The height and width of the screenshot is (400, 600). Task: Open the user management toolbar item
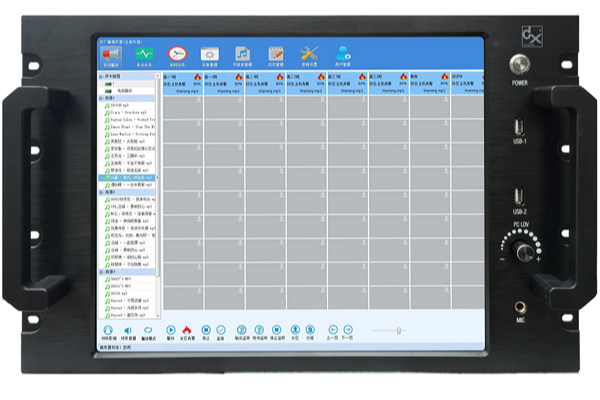344,52
